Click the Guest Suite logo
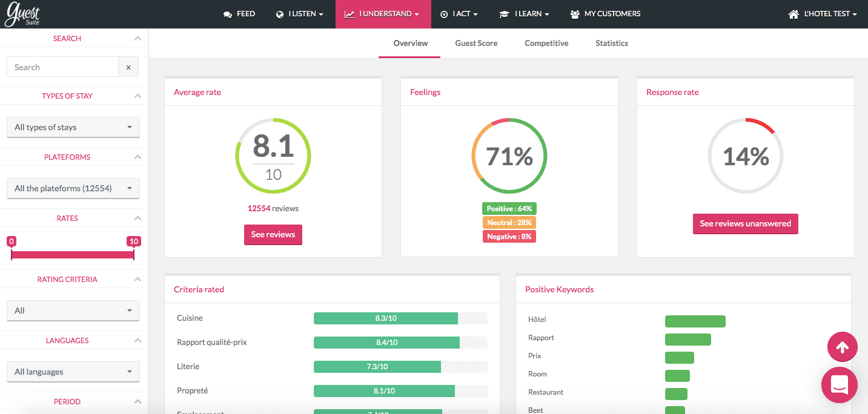Screen dimensions: 868x414 [x=22, y=14]
